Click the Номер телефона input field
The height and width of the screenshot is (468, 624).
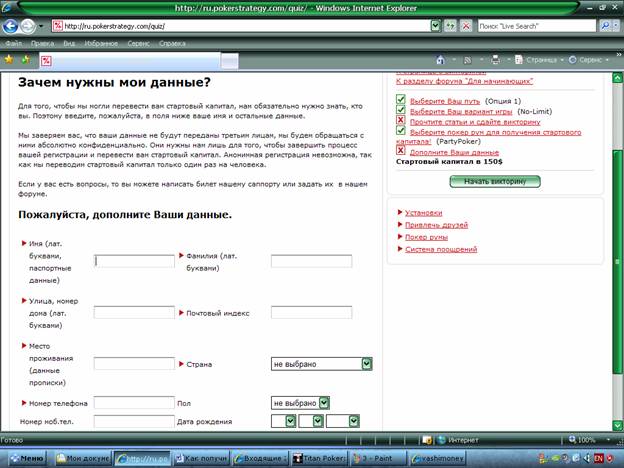coord(134,403)
